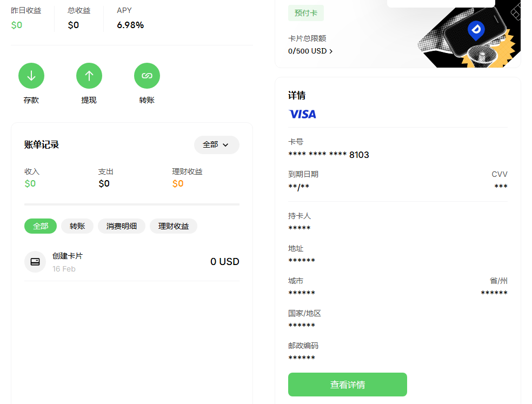
Task: Click the VISA logo in 详情
Action: coord(302,114)
